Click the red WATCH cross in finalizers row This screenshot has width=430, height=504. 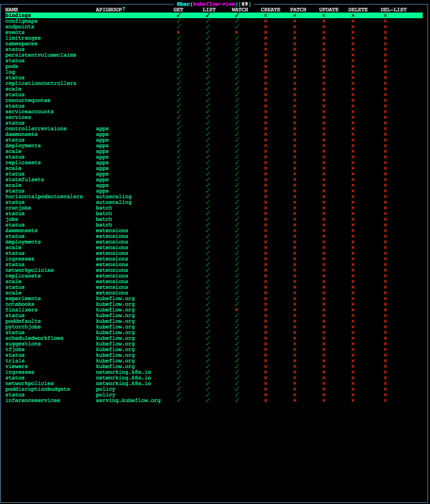click(x=237, y=310)
